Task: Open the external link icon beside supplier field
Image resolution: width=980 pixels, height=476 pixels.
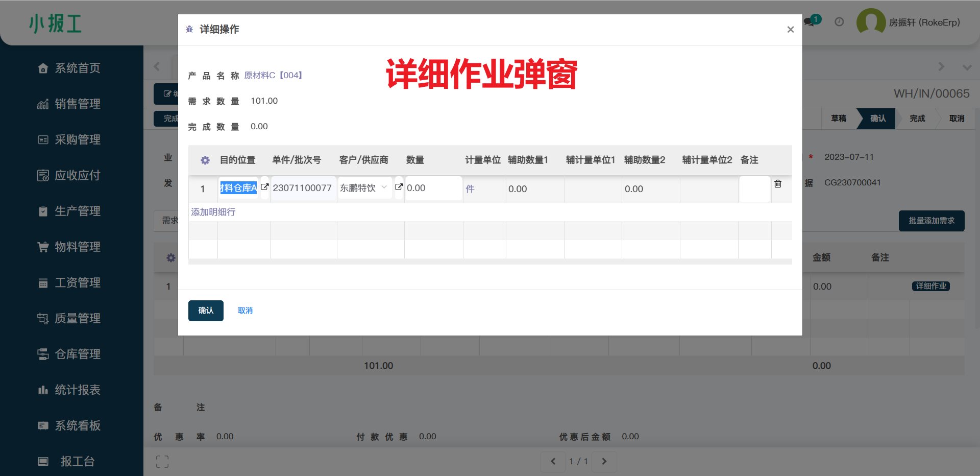Action: coord(399,187)
